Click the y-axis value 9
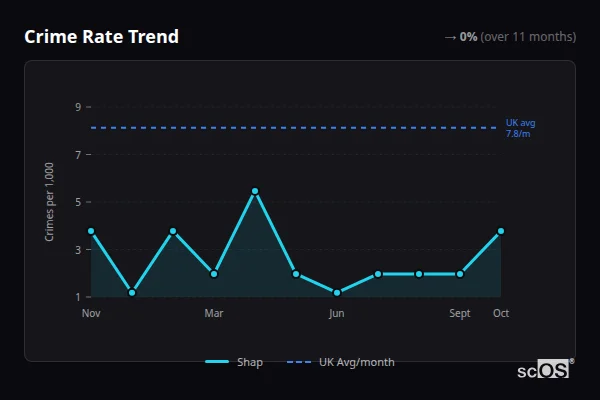 pyautogui.click(x=78, y=107)
